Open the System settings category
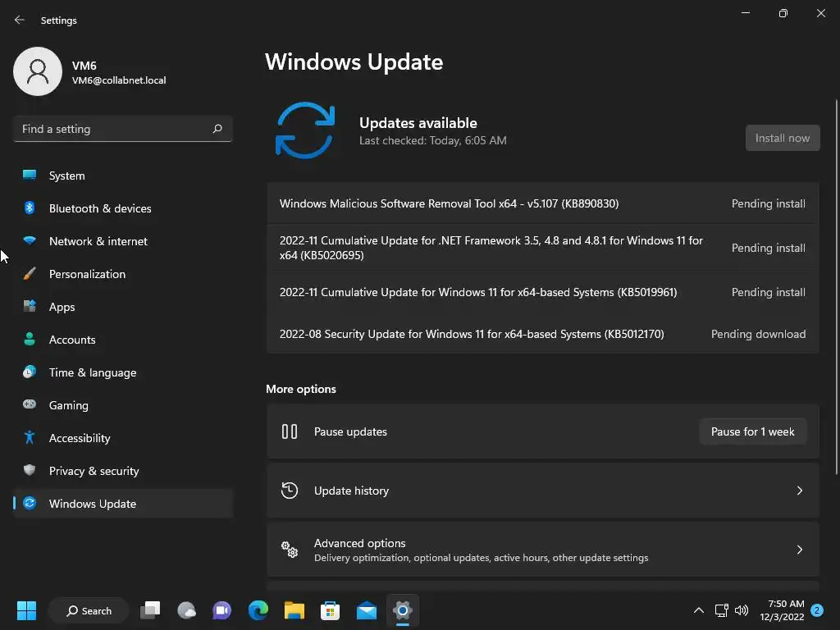 point(123,176)
